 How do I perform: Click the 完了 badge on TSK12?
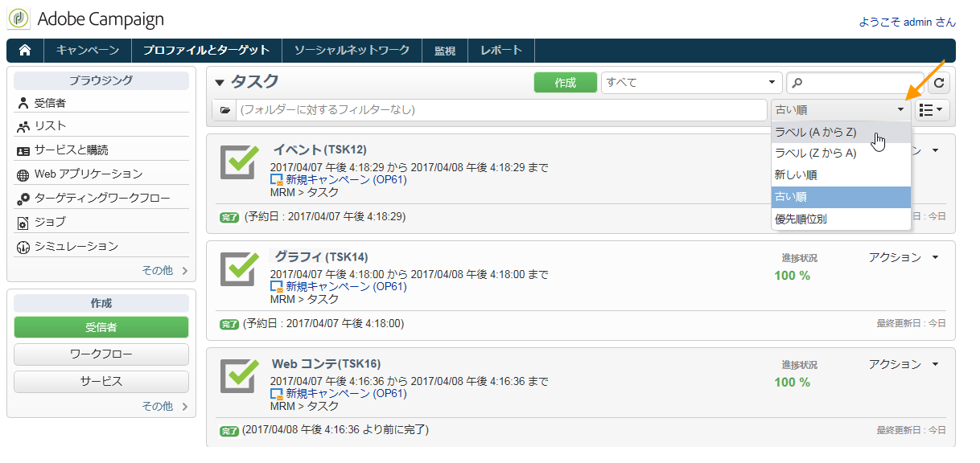(229, 217)
